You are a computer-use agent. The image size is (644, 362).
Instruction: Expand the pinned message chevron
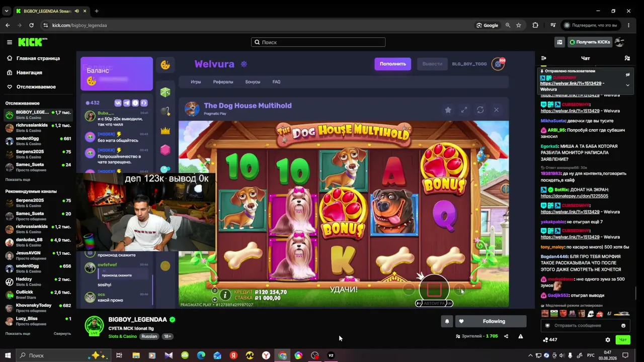tap(627, 85)
